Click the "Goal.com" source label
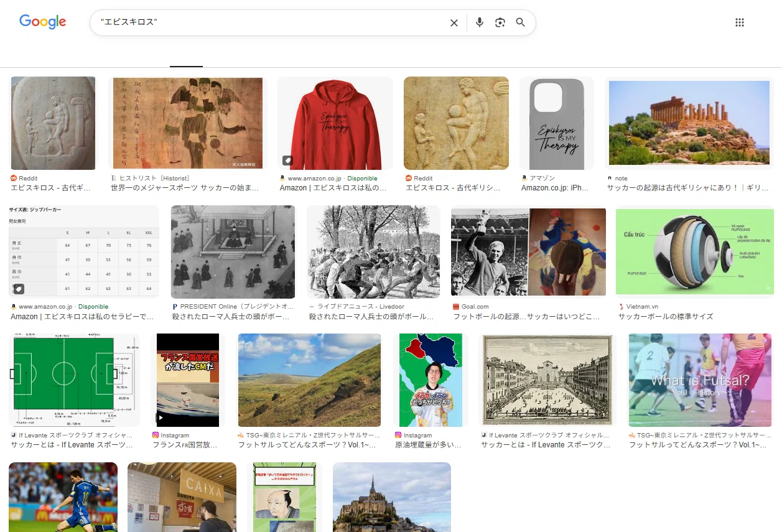The image size is (782, 532). [x=475, y=307]
